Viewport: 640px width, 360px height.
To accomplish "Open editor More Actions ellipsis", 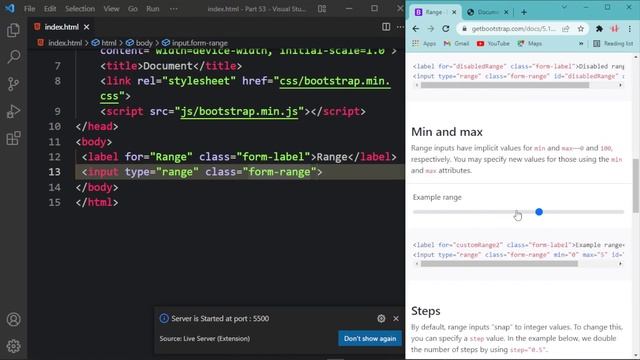I will (x=400, y=27).
